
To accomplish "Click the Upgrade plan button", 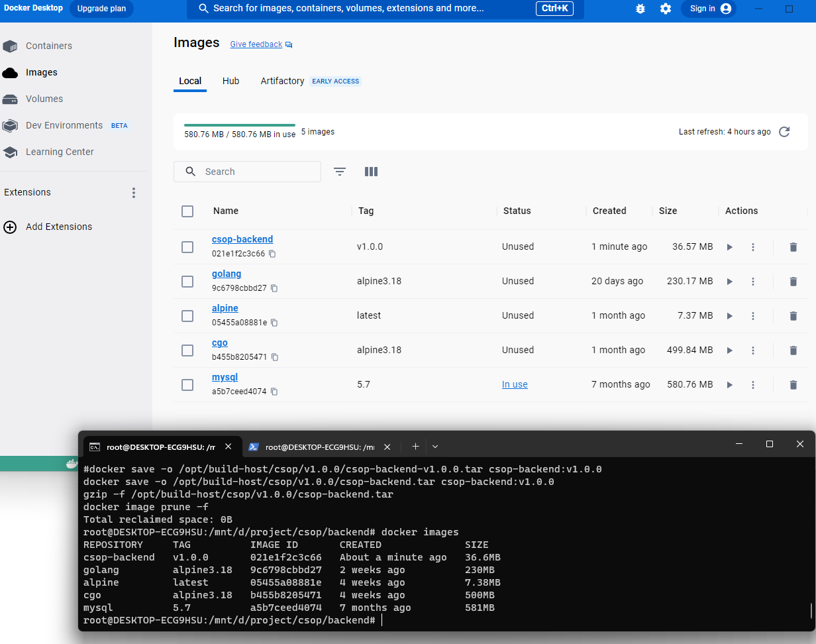I will tap(101, 9).
